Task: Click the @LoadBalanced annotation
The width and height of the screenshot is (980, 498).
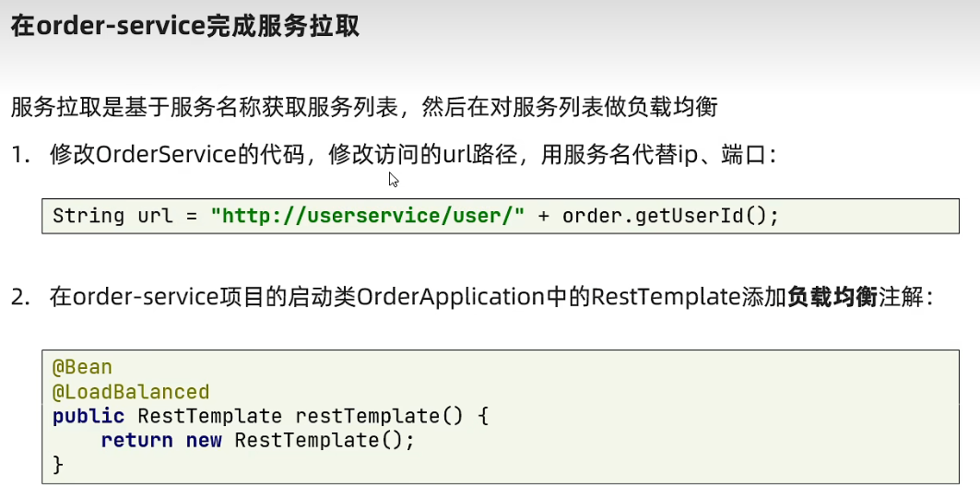Action: (x=131, y=392)
